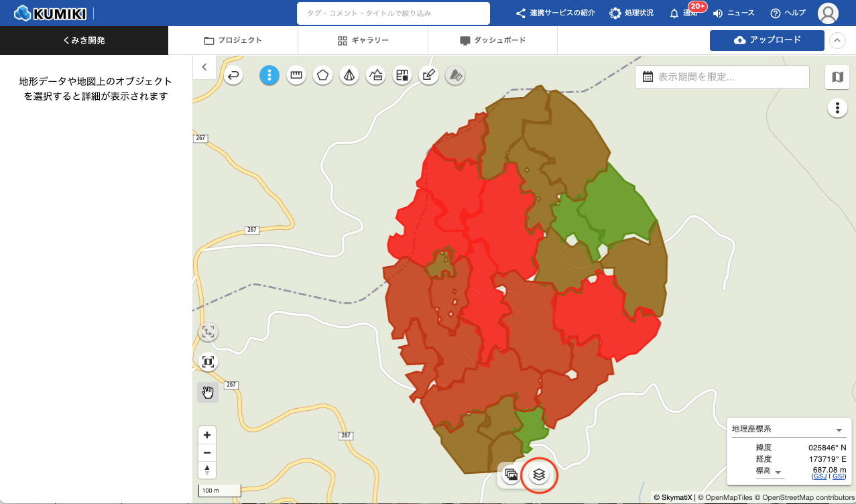Toggle the blue three-dot tools menu

coord(269,76)
